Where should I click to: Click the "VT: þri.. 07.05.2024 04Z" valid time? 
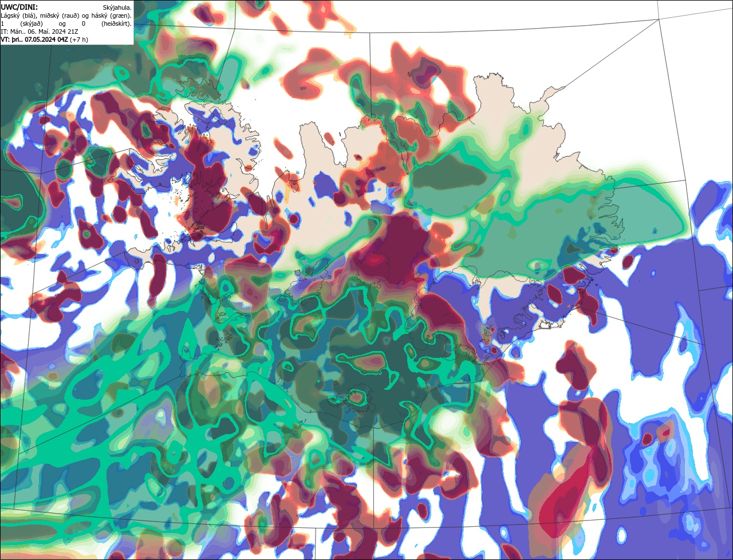pos(34,40)
